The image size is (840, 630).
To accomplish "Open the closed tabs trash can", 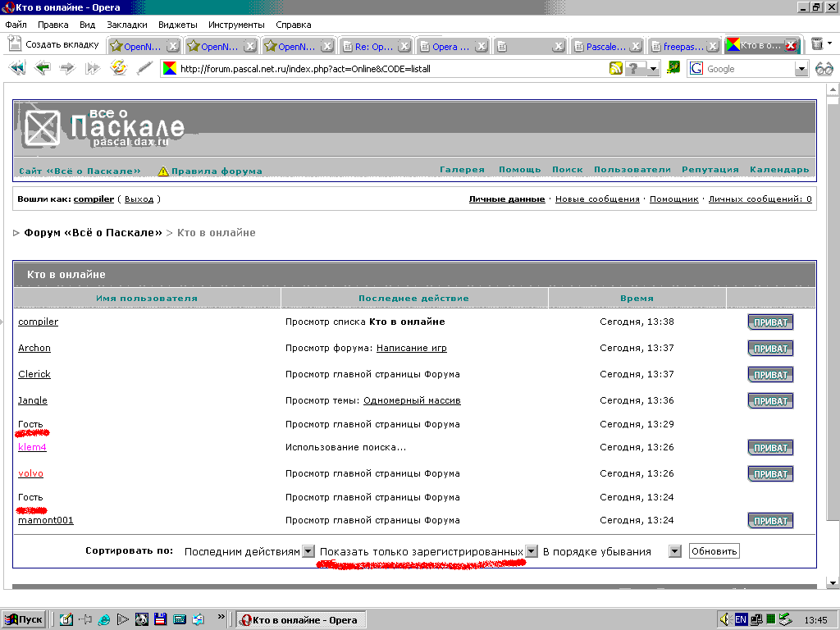I will pos(817,44).
